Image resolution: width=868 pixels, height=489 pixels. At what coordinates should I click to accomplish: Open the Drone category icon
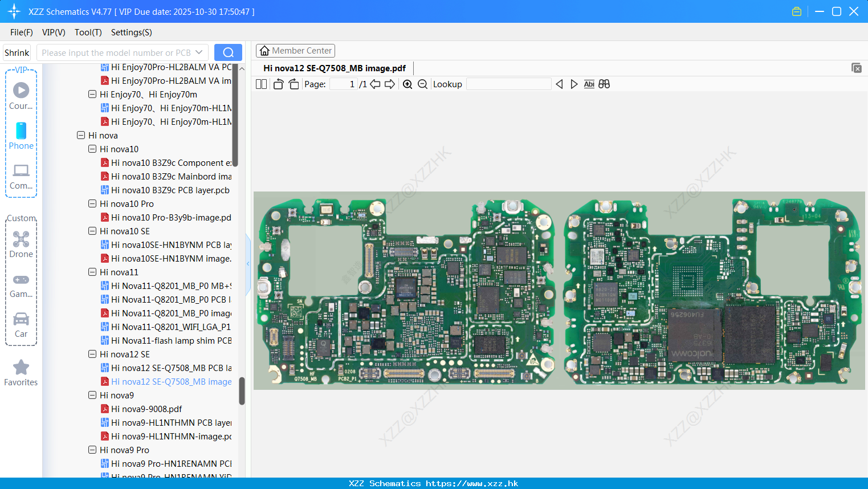point(21,244)
